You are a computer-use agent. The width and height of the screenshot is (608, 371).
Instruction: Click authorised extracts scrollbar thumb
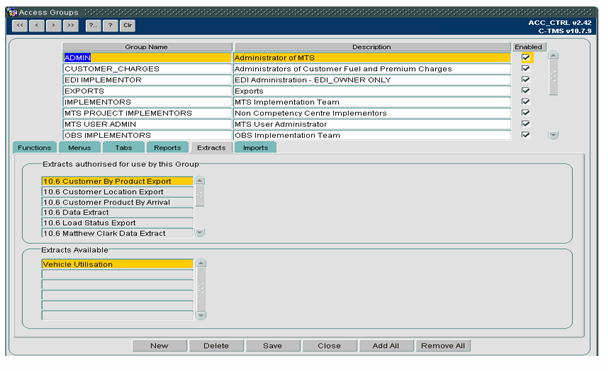[200, 196]
